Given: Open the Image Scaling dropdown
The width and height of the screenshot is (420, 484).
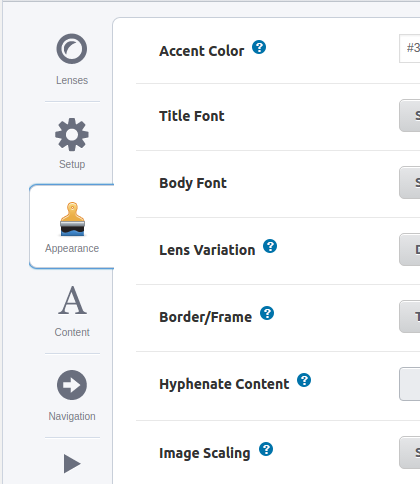Looking at the screenshot, I should point(410,453).
